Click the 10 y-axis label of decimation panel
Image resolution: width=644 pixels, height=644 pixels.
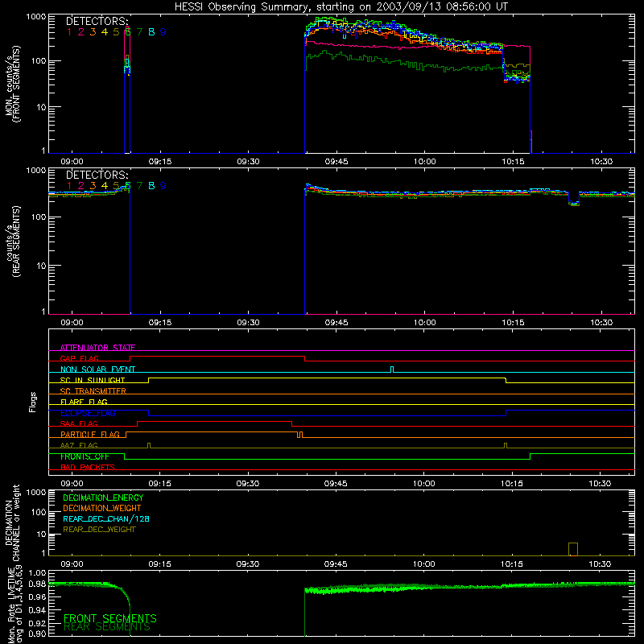(x=41, y=535)
